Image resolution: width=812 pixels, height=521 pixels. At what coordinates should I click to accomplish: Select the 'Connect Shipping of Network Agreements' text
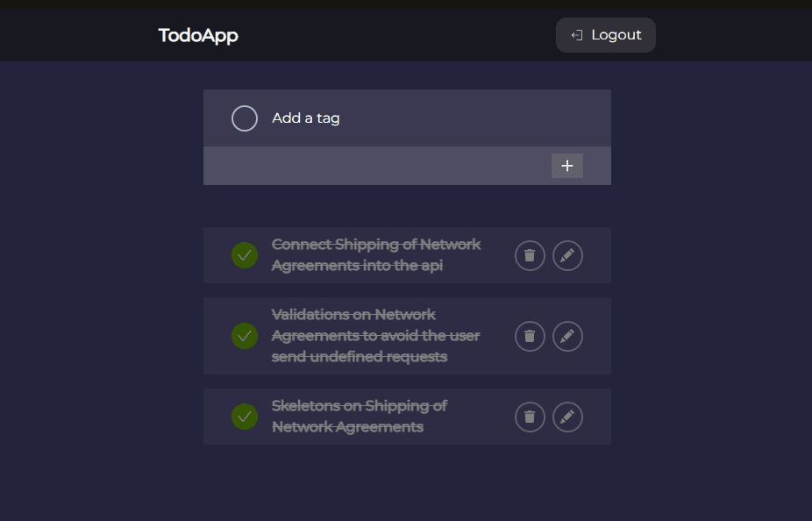point(375,255)
